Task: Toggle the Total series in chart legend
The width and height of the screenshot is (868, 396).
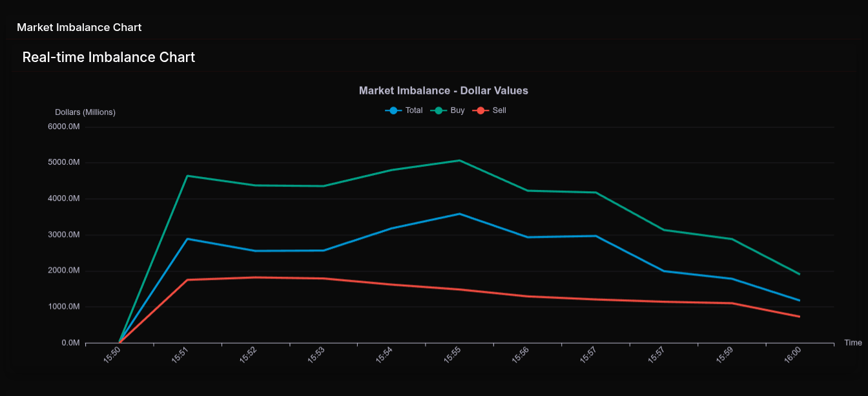Action: [x=413, y=110]
